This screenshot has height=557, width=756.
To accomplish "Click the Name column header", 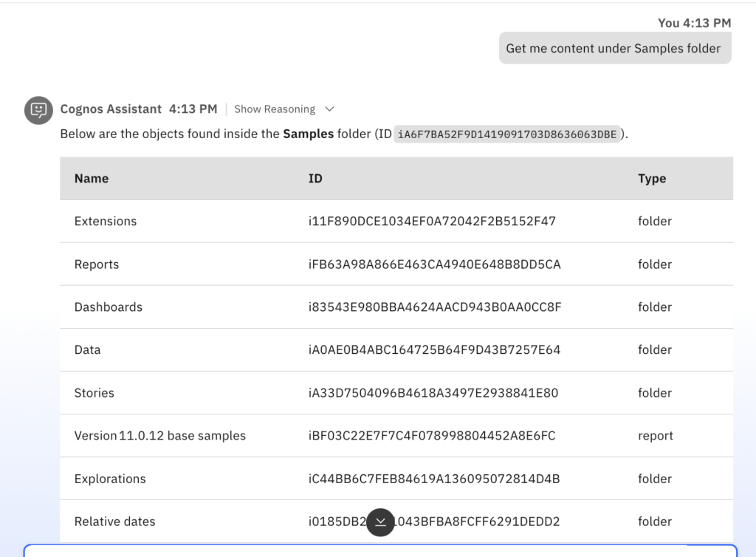I will click(92, 178).
